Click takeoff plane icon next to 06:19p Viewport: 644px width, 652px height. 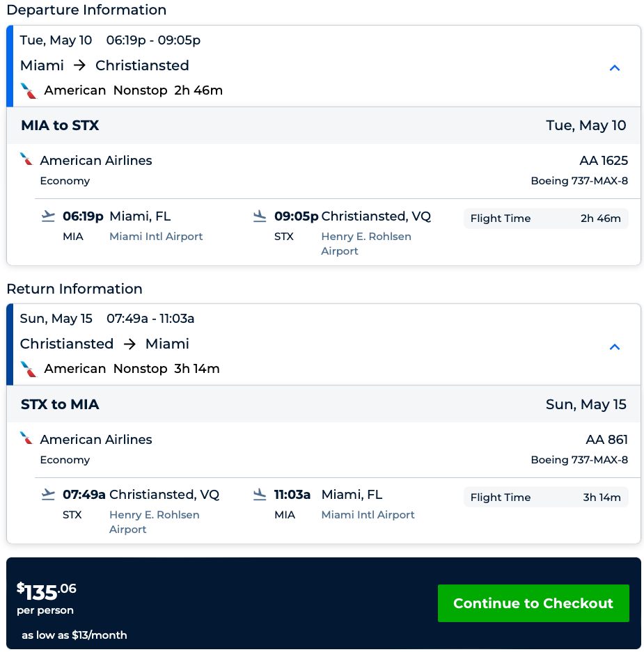[x=48, y=216]
